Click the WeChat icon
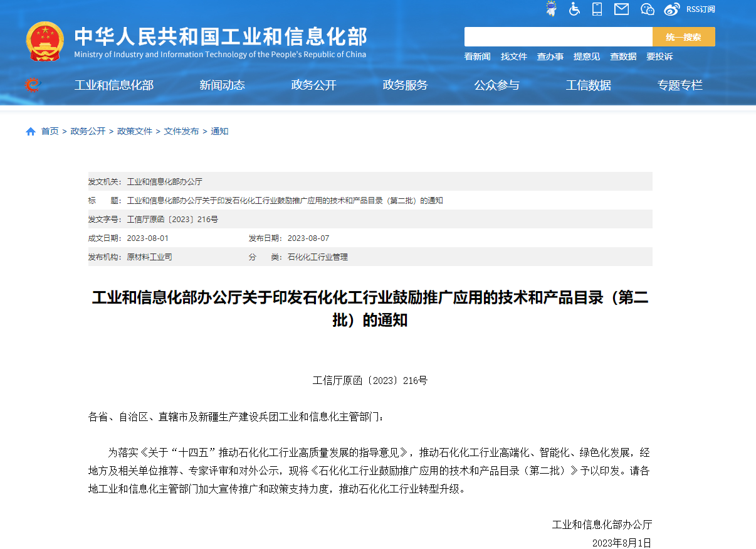Image resolution: width=756 pixels, height=549 pixels. click(x=648, y=9)
